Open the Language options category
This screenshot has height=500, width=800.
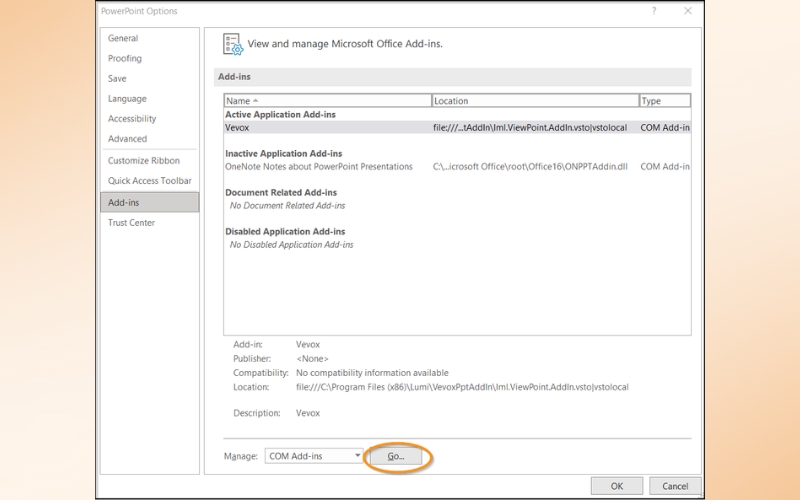[127, 98]
